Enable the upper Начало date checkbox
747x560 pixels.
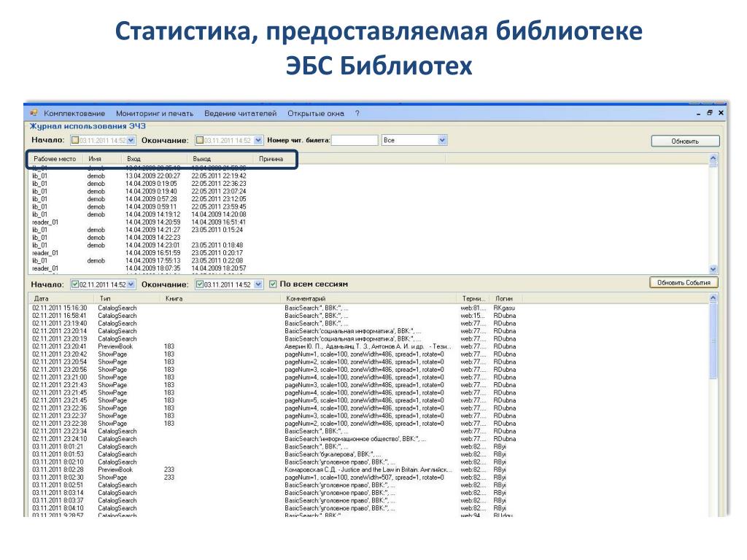coord(75,141)
